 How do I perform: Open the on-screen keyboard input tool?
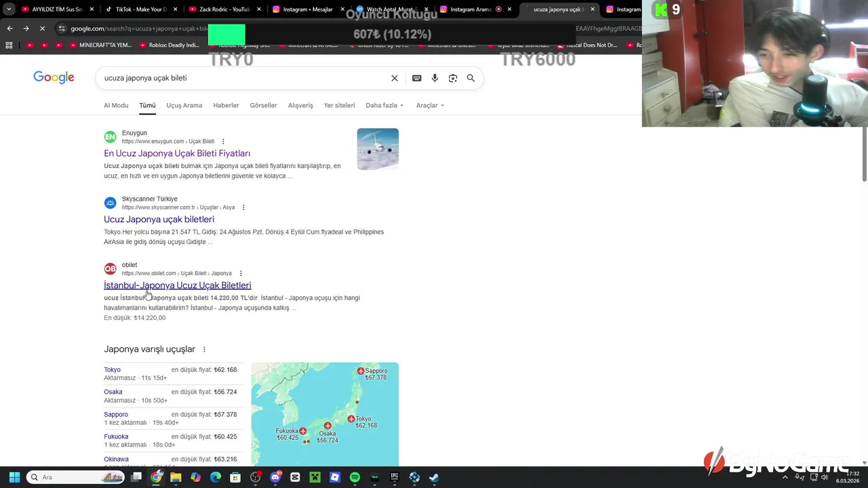(x=417, y=78)
